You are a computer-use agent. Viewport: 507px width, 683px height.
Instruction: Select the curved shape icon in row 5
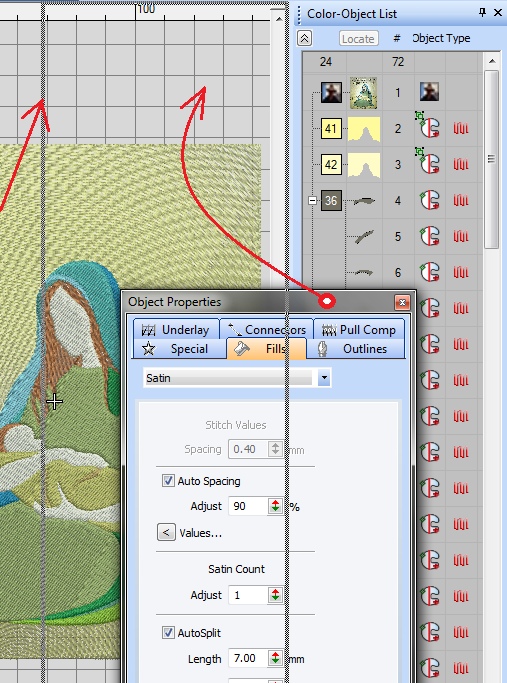(x=364, y=237)
